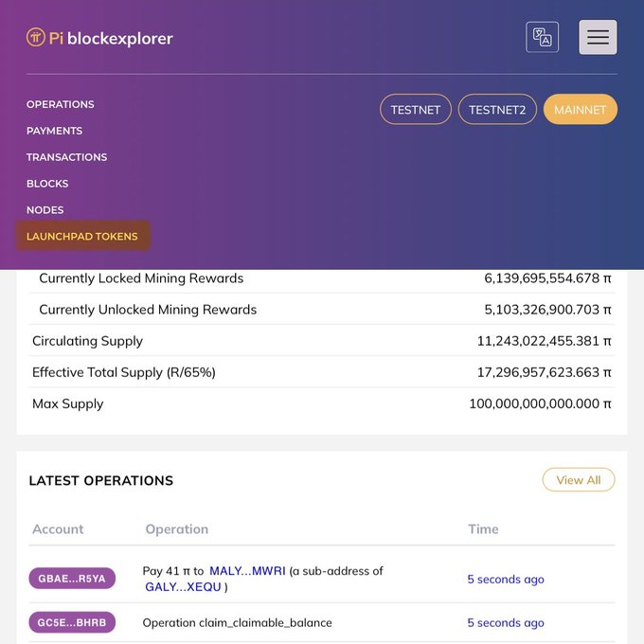Image resolution: width=644 pixels, height=644 pixels.
Task: Click the Time column header
Action: [483, 529]
